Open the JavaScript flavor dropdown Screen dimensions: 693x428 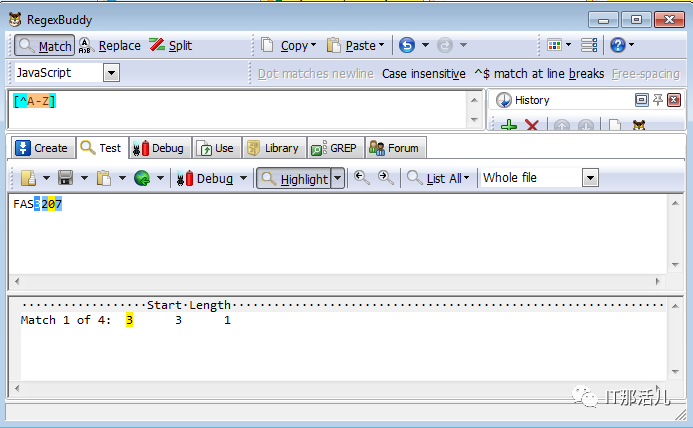112,73
